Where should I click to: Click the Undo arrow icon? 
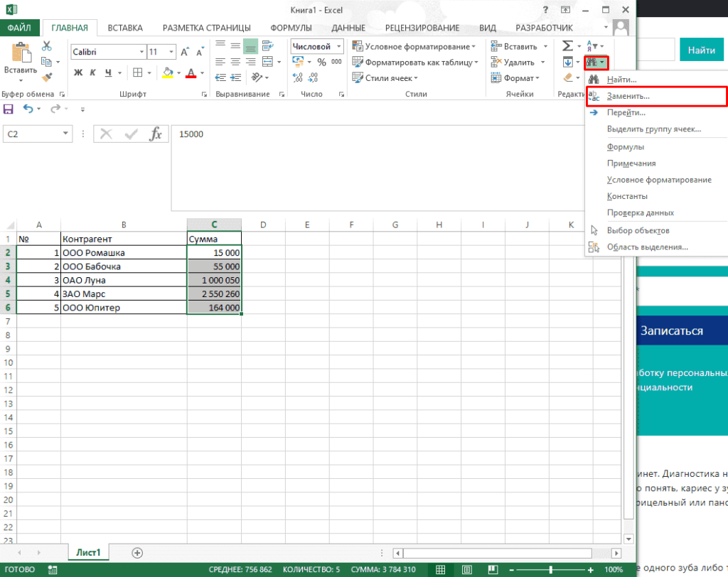tap(28, 109)
